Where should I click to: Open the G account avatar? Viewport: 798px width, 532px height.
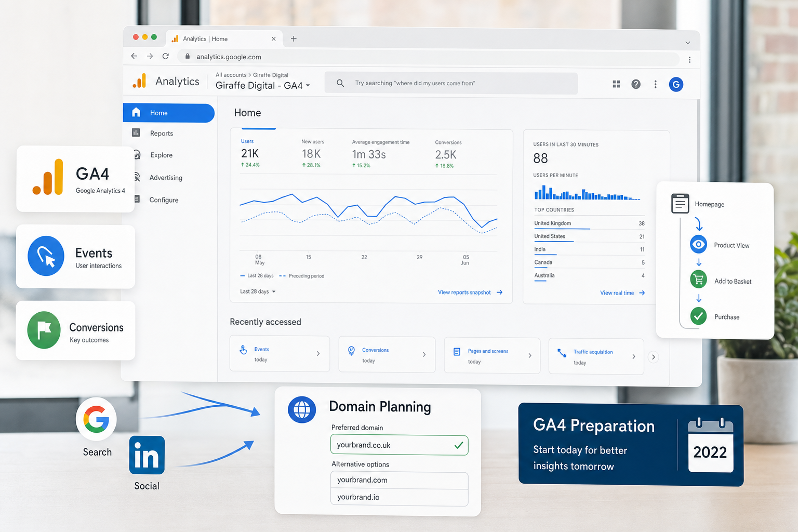676,84
